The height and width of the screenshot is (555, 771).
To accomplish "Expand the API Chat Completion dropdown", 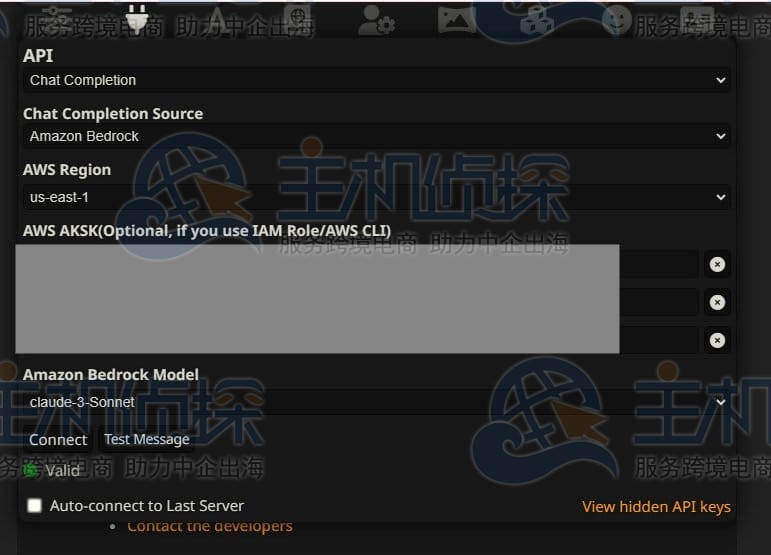I will [377, 80].
